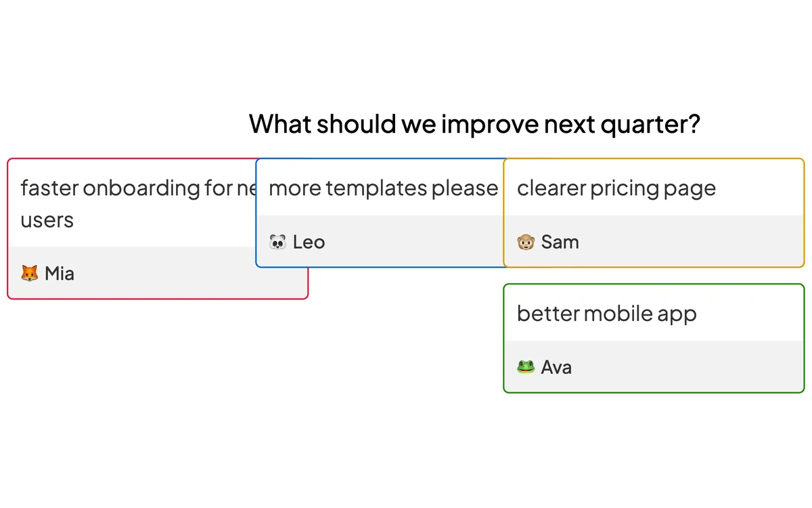Click the white space right of 'better mobile app'

tap(750, 314)
